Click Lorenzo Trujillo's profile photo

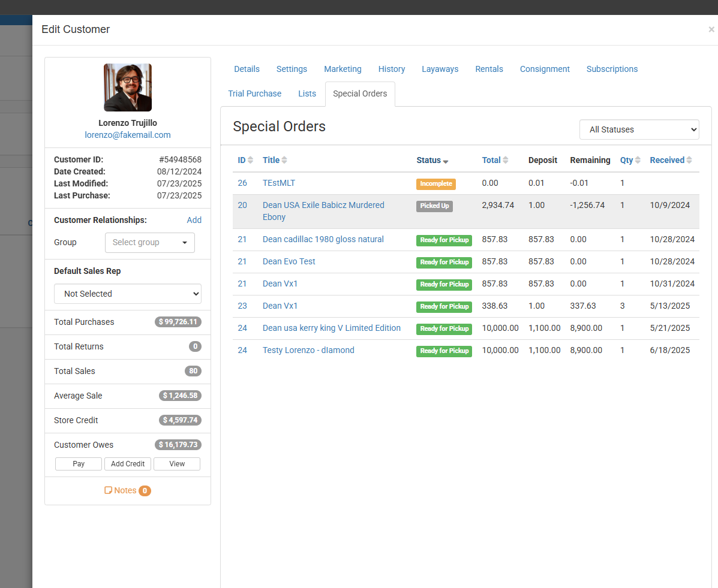coord(128,88)
